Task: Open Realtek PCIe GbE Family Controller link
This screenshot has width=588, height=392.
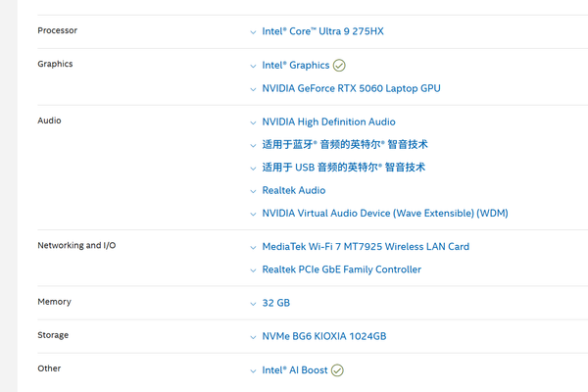Action: 341,269
